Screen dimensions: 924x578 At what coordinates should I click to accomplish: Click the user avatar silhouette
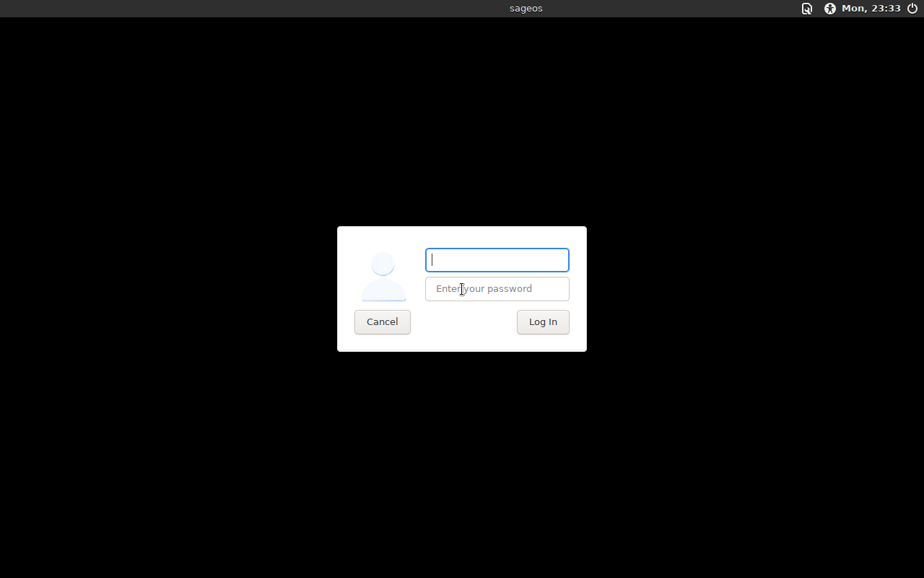(383, 276)
